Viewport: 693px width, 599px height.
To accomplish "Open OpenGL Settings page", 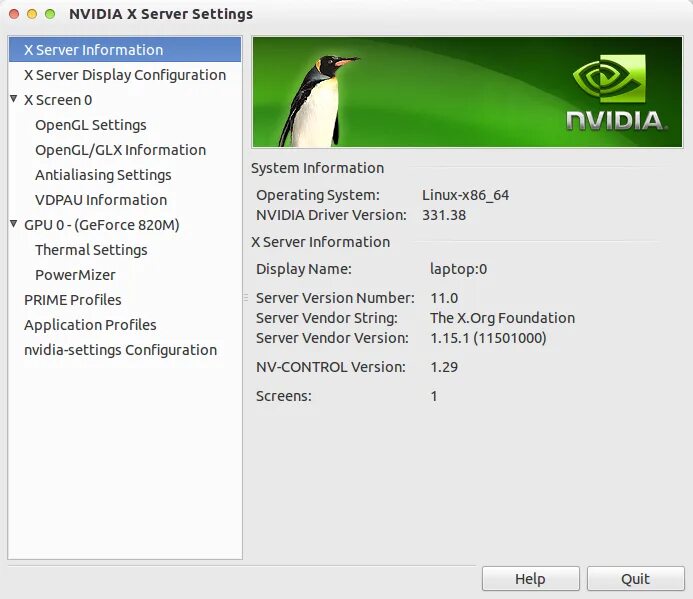I will [x=91, y=125].
